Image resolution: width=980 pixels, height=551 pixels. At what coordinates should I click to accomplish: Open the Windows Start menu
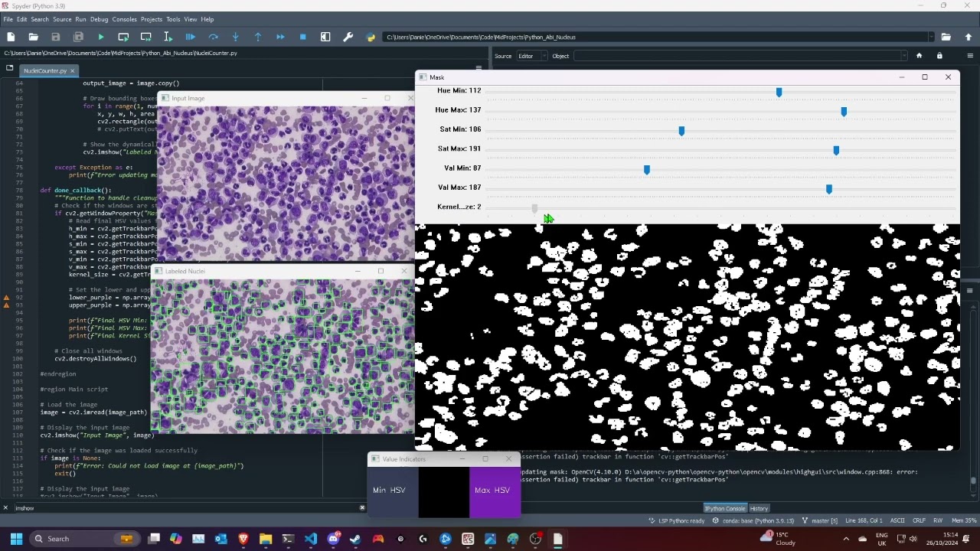pyautogui.click(x=16, y=539)
